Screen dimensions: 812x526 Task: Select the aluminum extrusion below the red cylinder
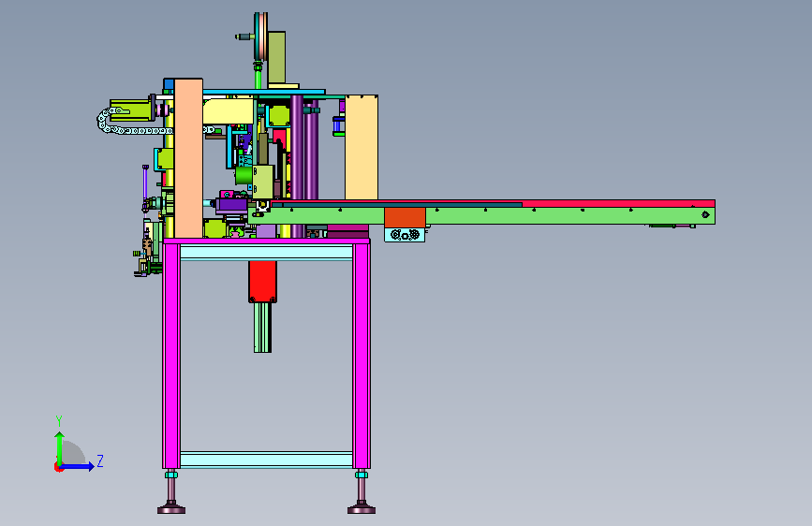coord(262,328)
